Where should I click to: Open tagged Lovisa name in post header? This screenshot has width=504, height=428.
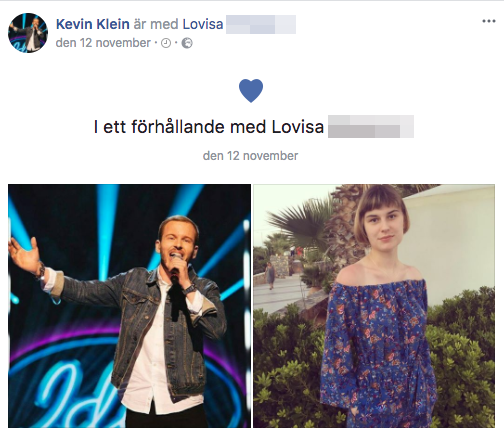203,24
